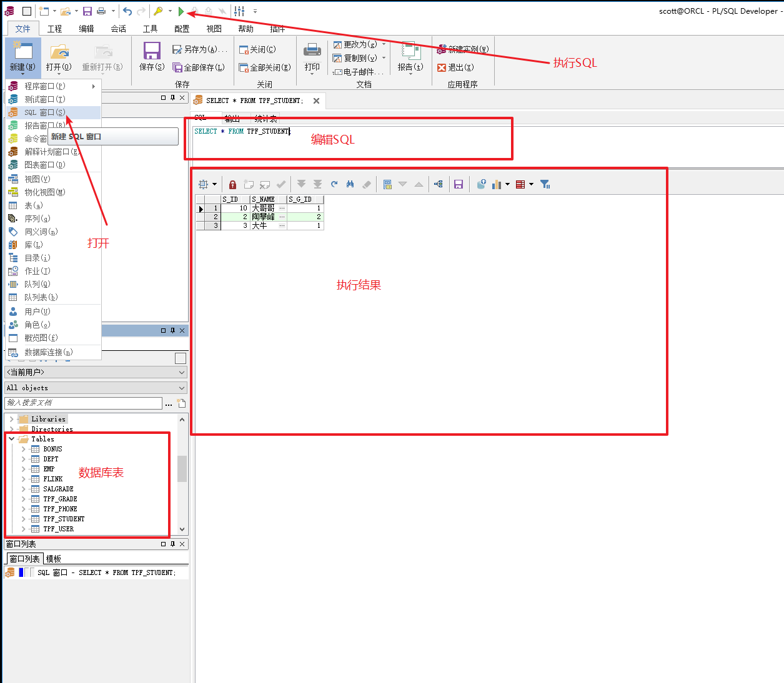Click the 关闭(C) button
This screenshot has height=683, width=784.
click(258, 49)
